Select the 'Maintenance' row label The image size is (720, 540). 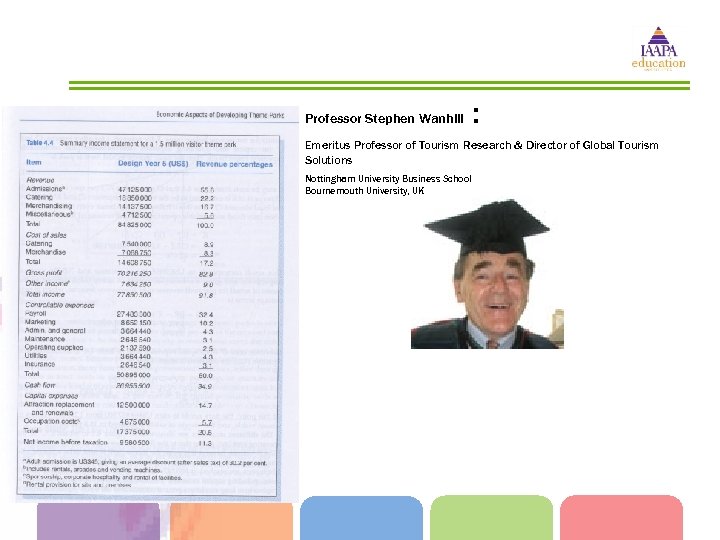tap(45, 339)
